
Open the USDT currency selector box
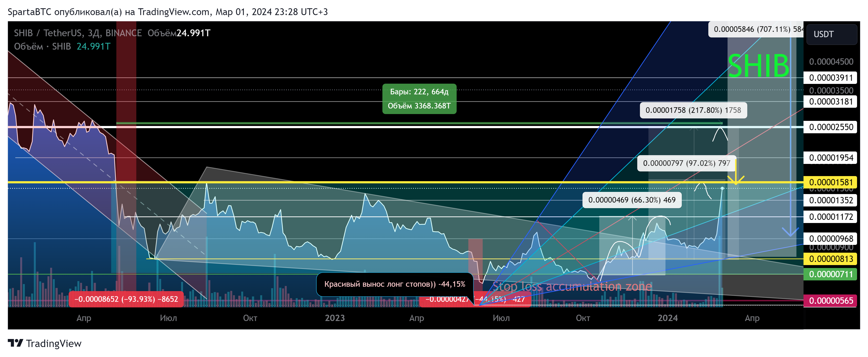(x=831, y=34)
